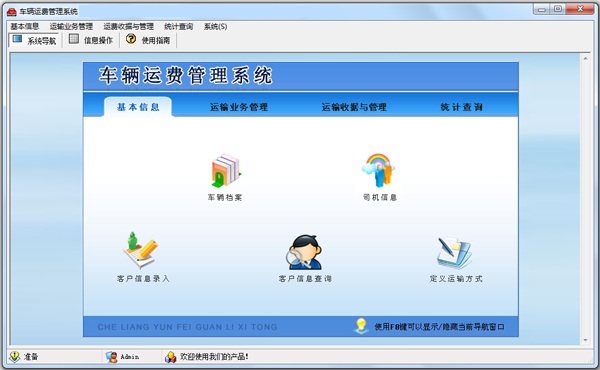600x370 pixels.
Task: Click the 使用指南 question mark icon
Action: click(131, 39)
